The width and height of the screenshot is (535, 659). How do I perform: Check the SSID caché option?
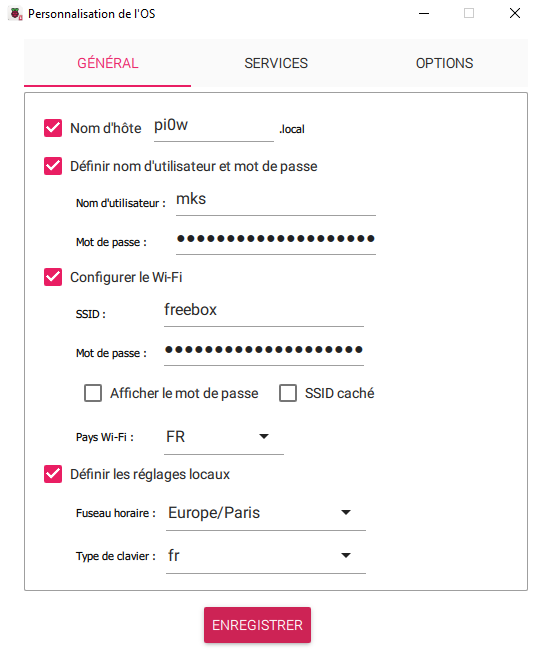[288, 393]
